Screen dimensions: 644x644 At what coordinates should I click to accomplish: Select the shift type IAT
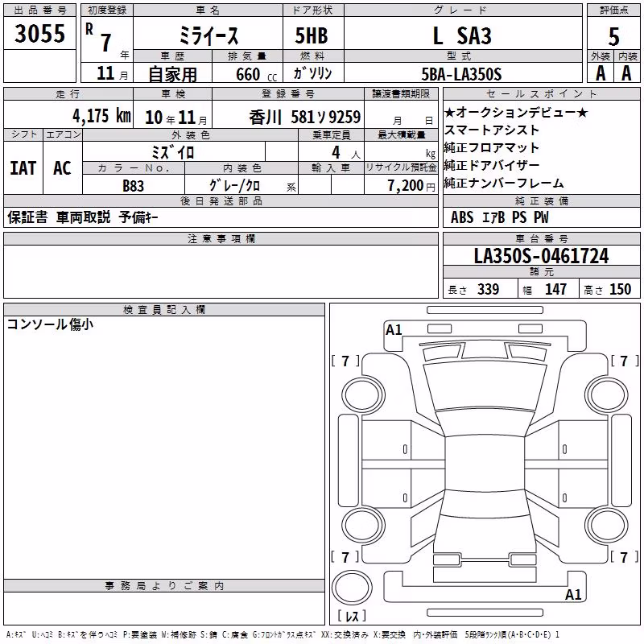coord(23,168)
